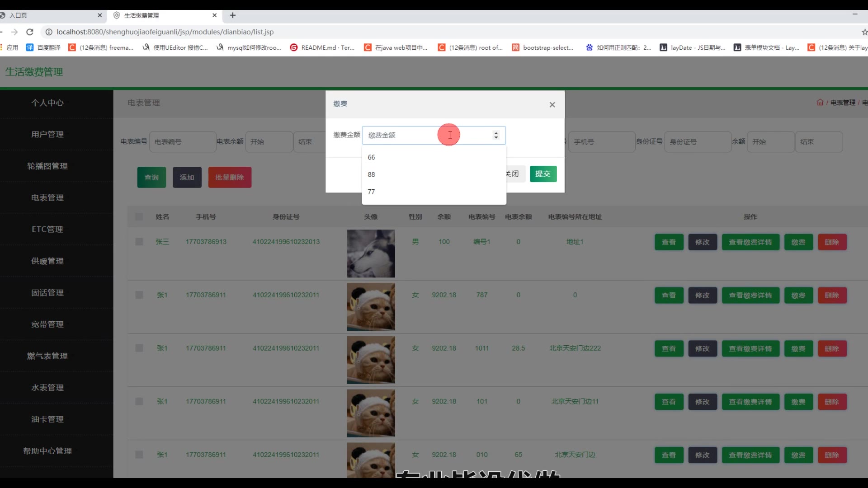Open the 表单模块文档 bookmark
Screen dimensions: 868x488
(767, 47)
